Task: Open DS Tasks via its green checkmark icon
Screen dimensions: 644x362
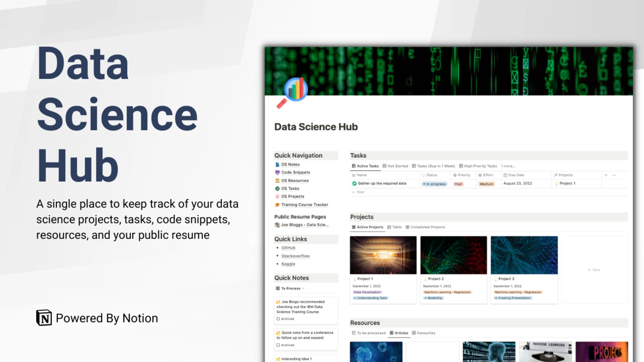Action: point(277,189)
